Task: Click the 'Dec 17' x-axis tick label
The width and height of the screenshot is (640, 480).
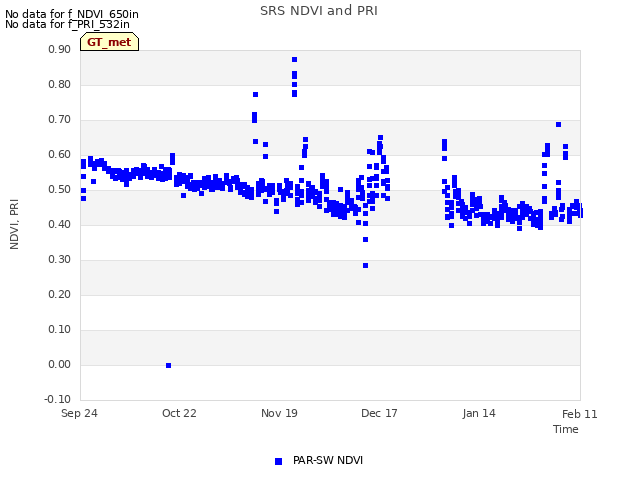Action: 379,413
